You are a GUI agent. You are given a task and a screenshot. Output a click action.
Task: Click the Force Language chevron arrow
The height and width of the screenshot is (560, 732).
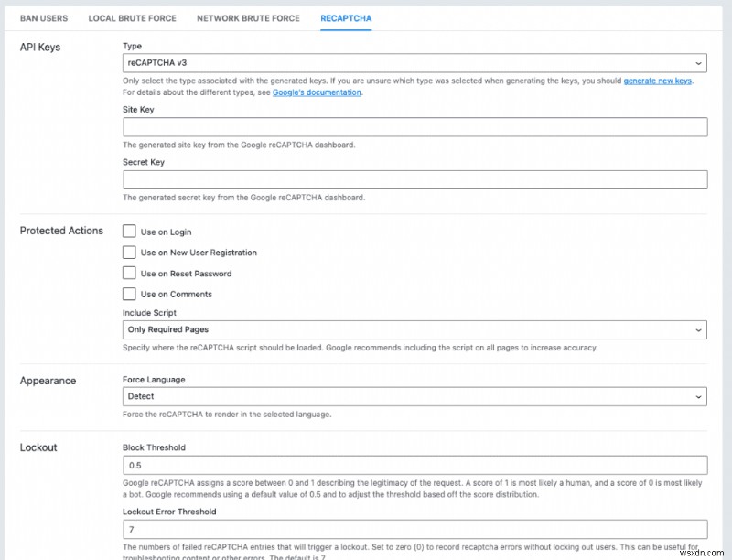[x=698, y=396]
